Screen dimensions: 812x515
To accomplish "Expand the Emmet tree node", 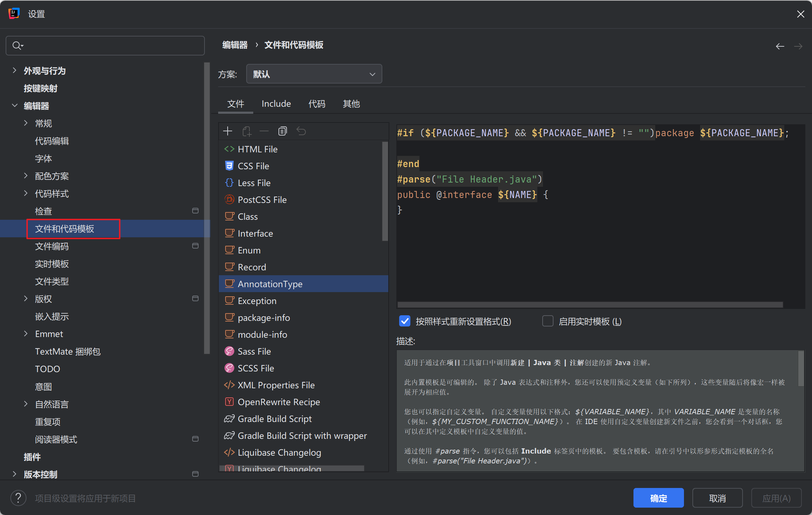I will click(x=26, y=334).
